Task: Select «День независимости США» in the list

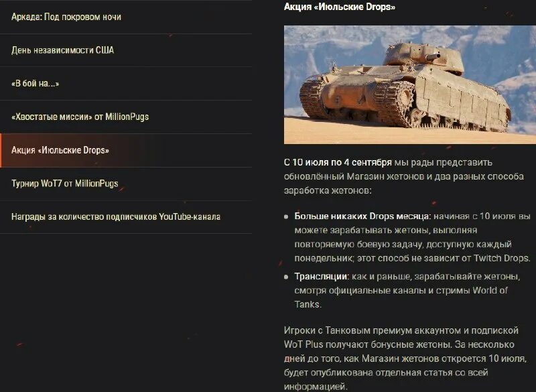Action: [126, 50]
